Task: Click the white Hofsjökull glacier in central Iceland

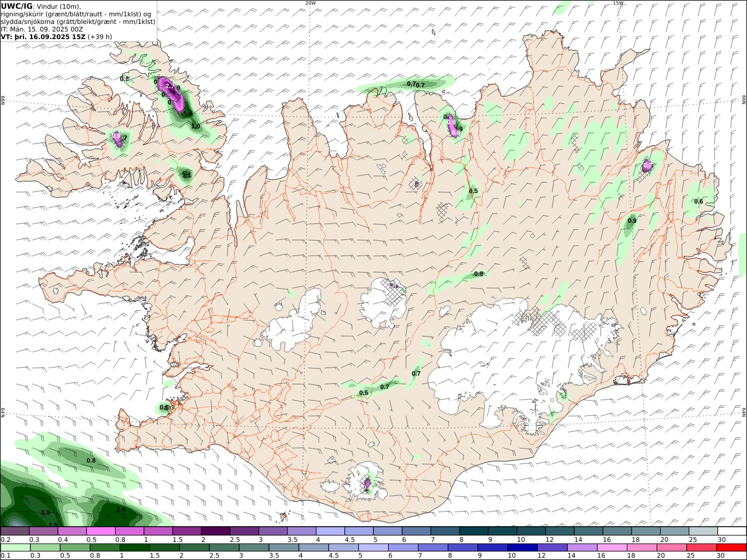Action: pyautogui.click(x=382, y=303)
